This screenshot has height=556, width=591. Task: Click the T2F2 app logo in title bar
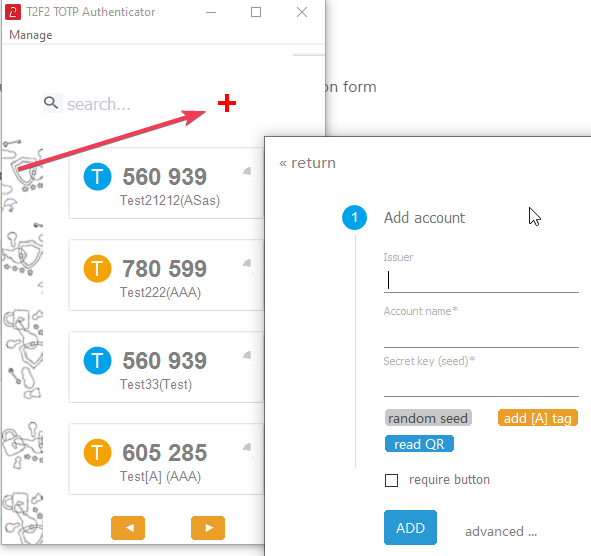12,12
